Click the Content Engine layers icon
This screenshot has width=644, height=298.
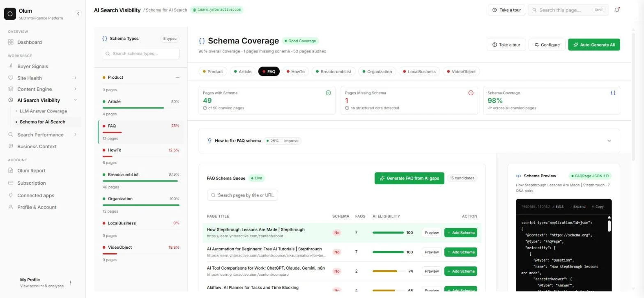coord(11,89)
